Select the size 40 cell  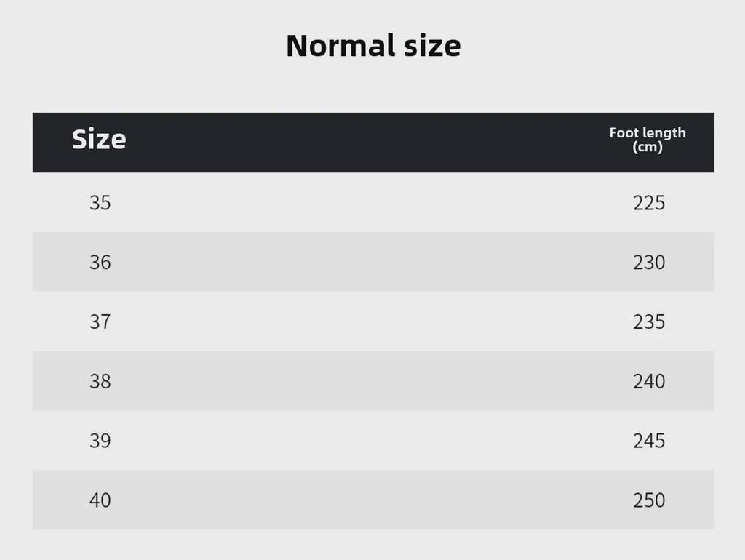pyautogui.click(x=100, y=500)
